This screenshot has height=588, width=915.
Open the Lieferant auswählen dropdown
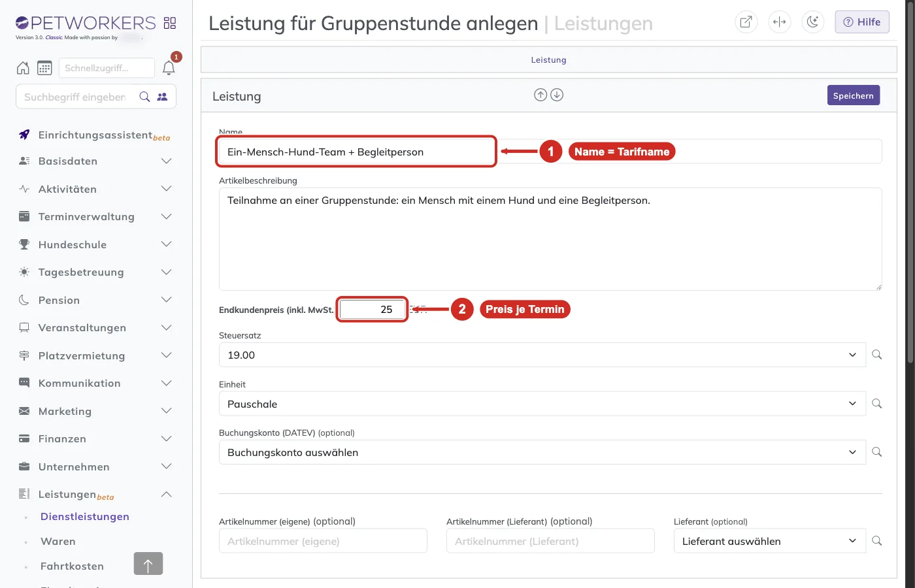click(770, 541)
